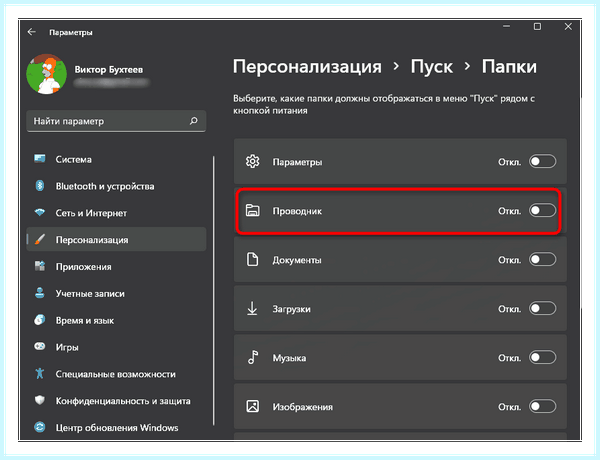Screen dimensions: 600x460
Task: Open the Система section
Action: click(x=116, y=159)
